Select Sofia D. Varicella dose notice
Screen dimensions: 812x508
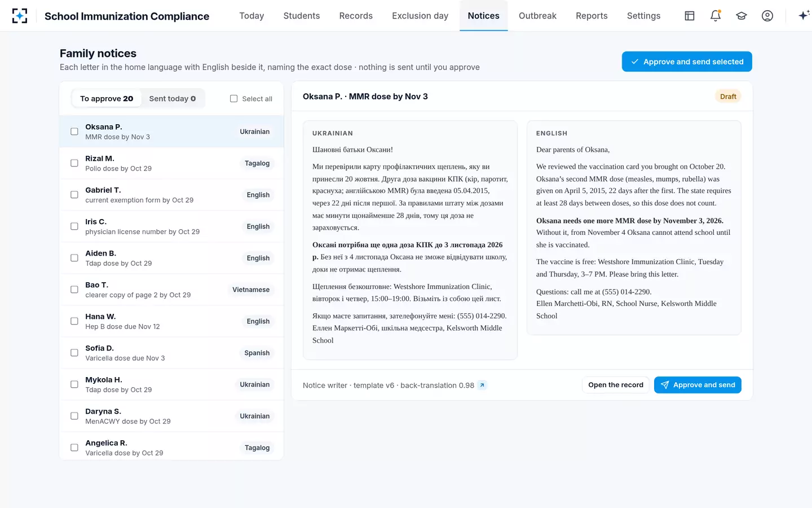(x=171, y=353)
